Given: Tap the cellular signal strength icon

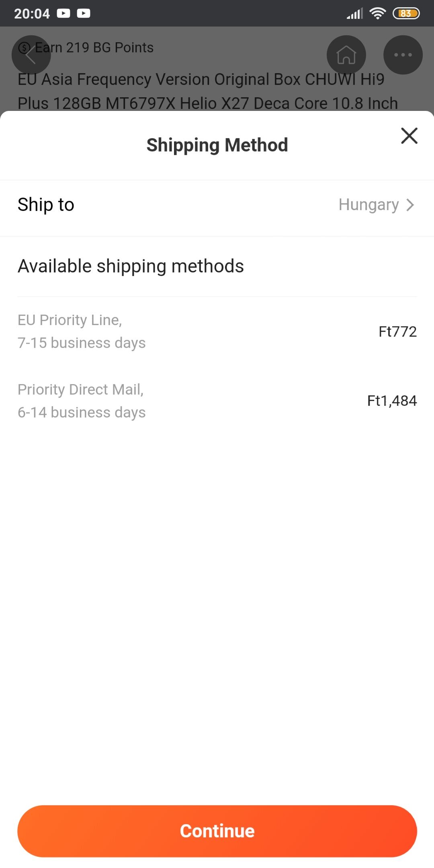Looking at the screenshot, I should coord(354,14).
